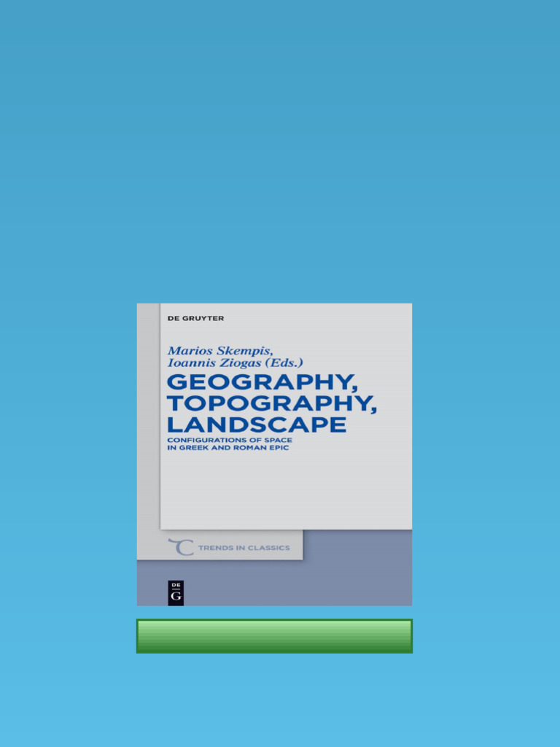This screenshot has width=560, height=747.
Task: Select the title text 'GEOGRAPHY,'
Action: 262,382
